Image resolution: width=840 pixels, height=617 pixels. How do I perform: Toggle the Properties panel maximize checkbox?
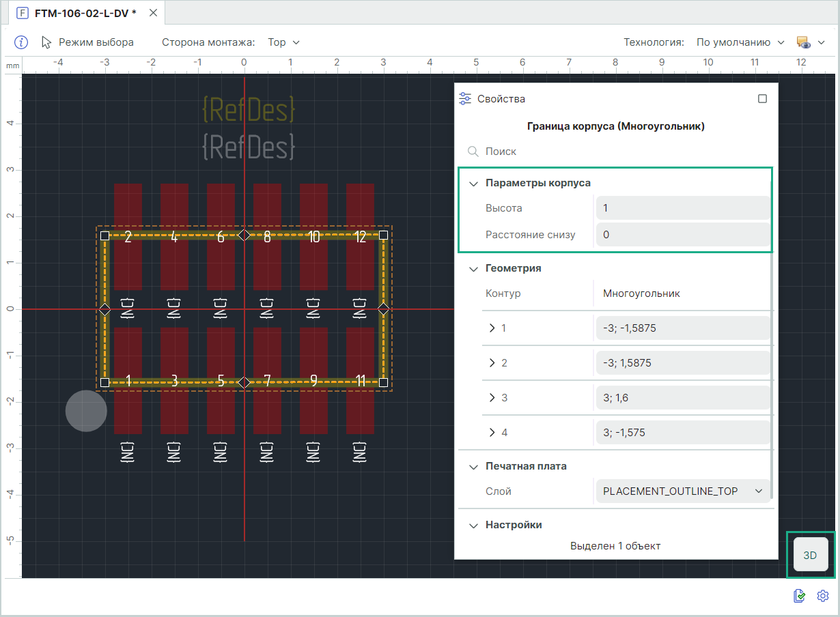[762, 99]
